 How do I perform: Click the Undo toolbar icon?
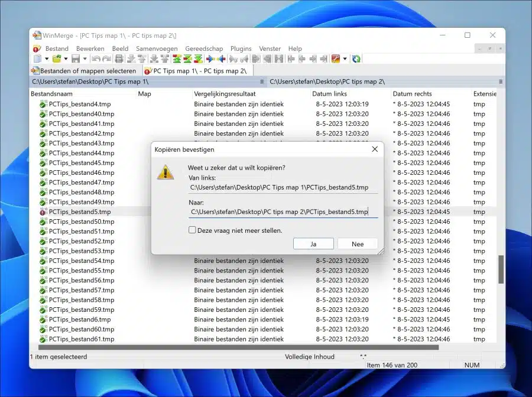coord(96,59)
